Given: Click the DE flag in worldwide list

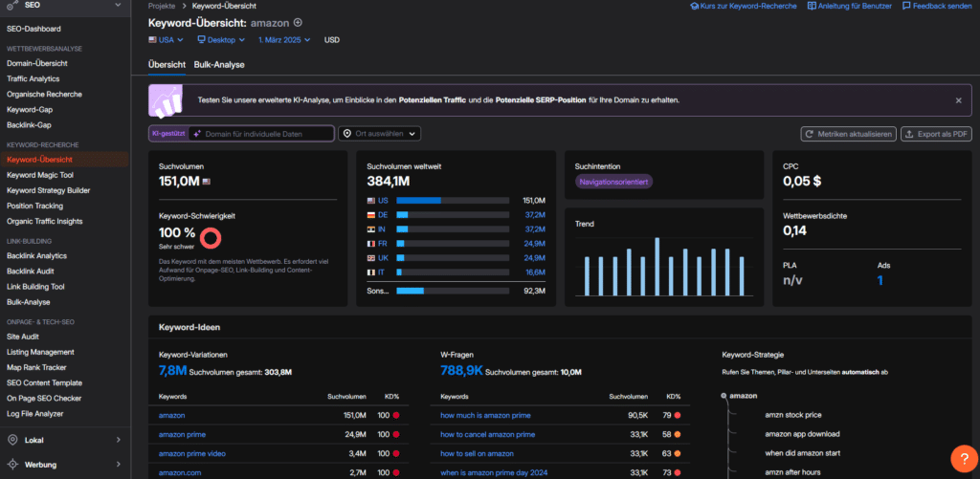Looking at the screenshot, I should [370, 215].
